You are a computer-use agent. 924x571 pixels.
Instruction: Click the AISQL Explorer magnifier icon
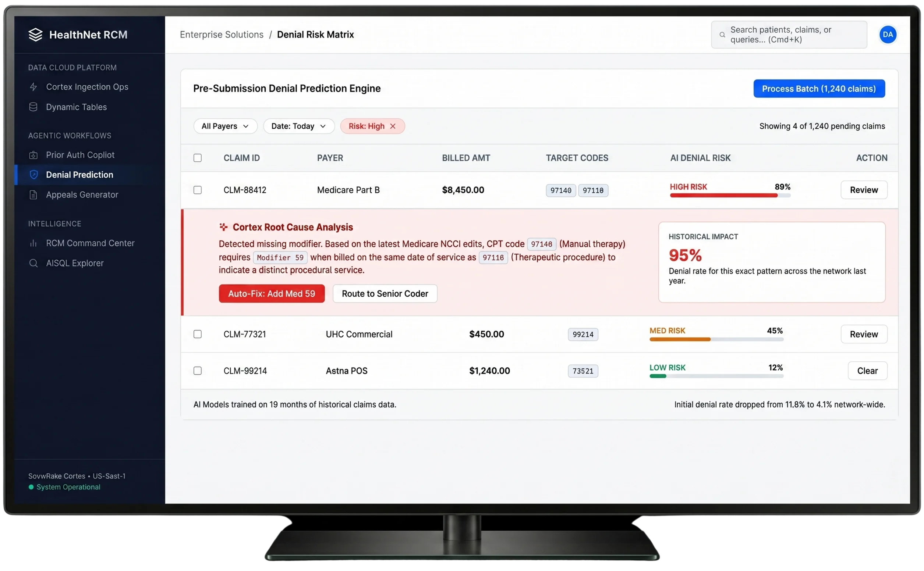tap(33, 263)
